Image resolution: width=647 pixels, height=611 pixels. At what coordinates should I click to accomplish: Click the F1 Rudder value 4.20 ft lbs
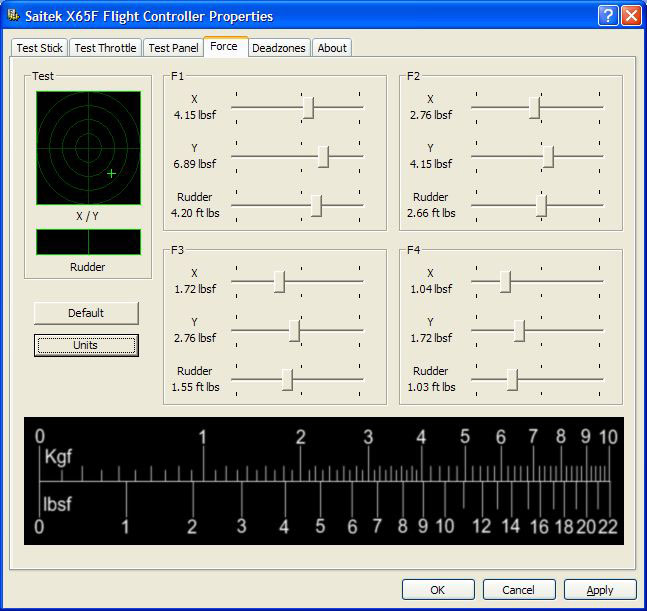[x=195, y=213]
